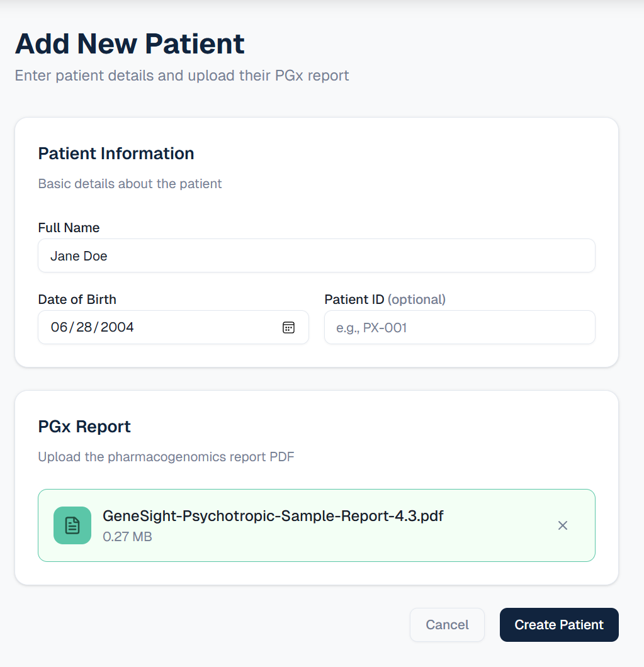Viewport: 644px width, 667px height.
Task: Click the Upload the pharmacogenomics report PDF text
Action: (166, 457)
